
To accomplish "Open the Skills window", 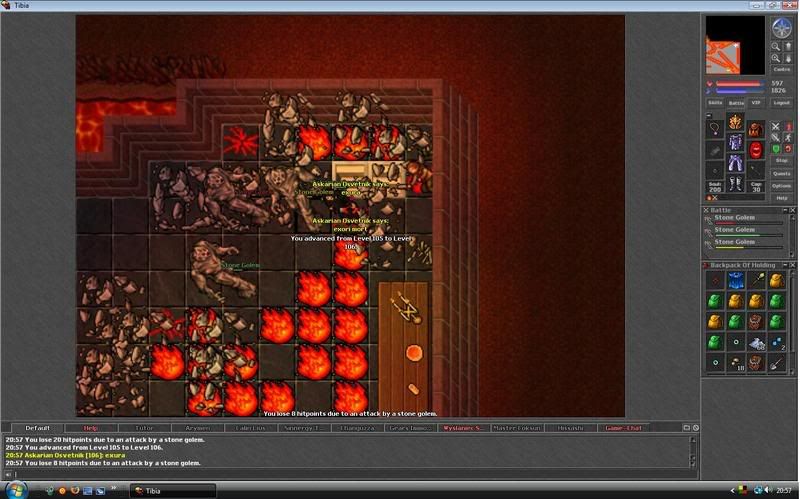I will tap(715, 103).
